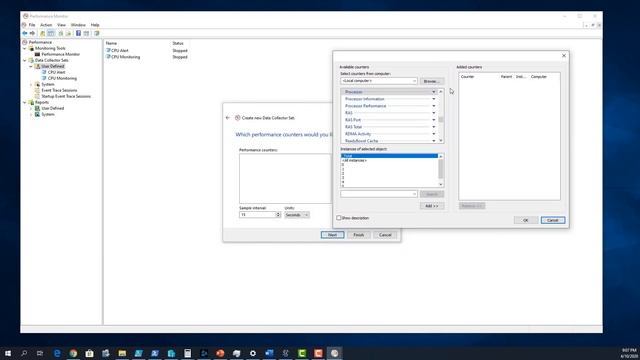Screen dimensions: 640x360
Task: Open the instance search combo box
Action: tap(379, 194)
